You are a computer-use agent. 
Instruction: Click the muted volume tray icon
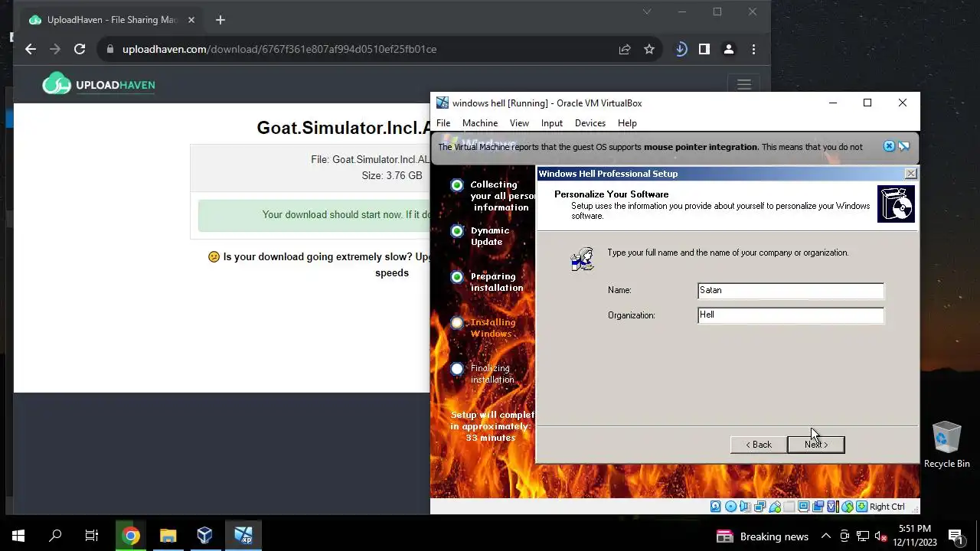click(880, 536)
